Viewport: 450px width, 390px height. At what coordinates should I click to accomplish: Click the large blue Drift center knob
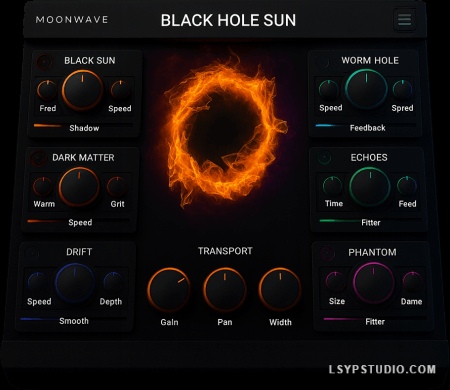tap(75, 283)
